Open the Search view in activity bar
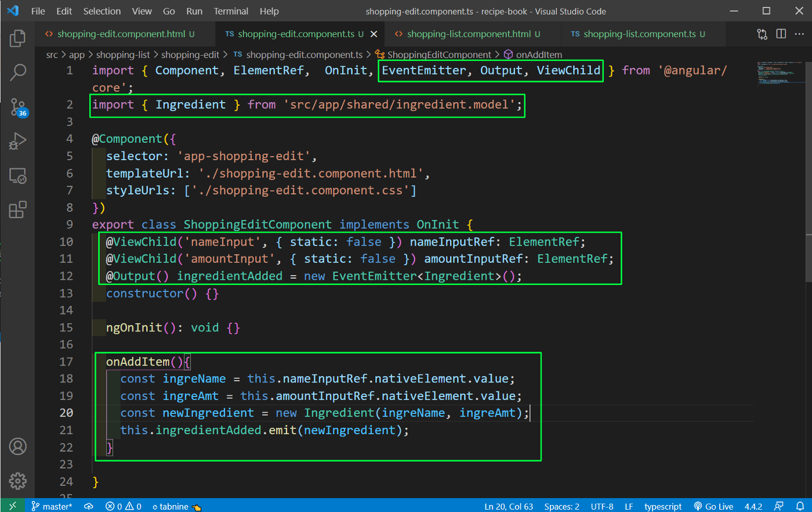812x512 pixels. [x=17, y=73]
